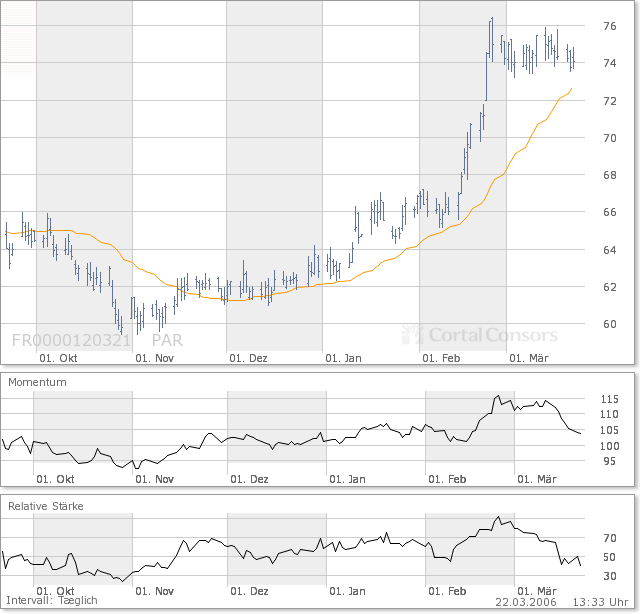Click the date stamp 22.03.2006
The height and width of the screenshot is (614, 640).
(x=526, y=602)
